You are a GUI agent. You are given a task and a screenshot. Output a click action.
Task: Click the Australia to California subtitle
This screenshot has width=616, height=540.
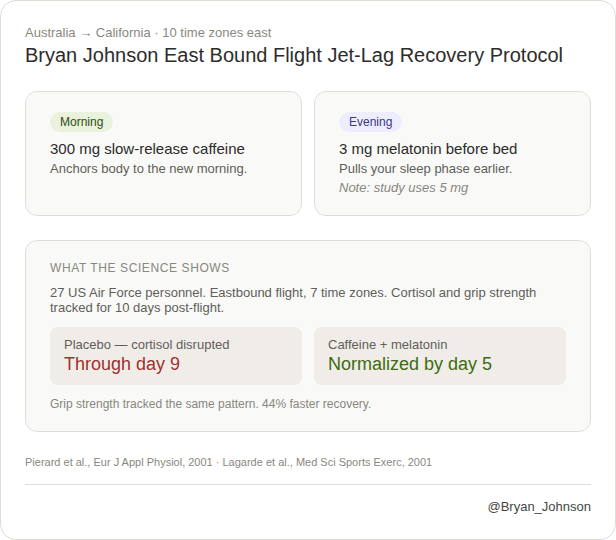pos(148,33)
